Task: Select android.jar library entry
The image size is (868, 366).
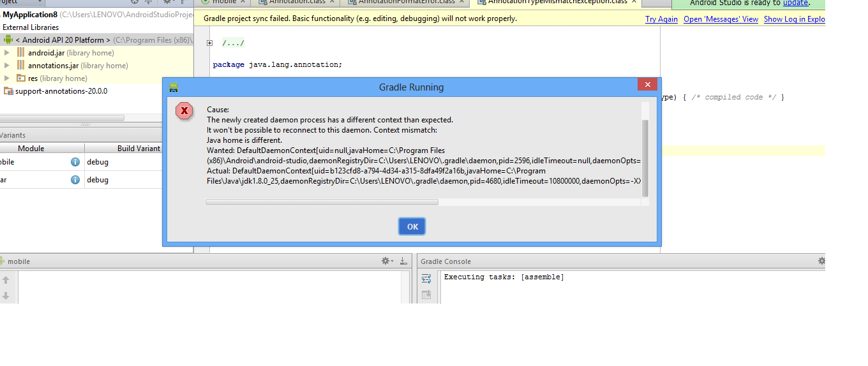Action: tap(70, 53)
